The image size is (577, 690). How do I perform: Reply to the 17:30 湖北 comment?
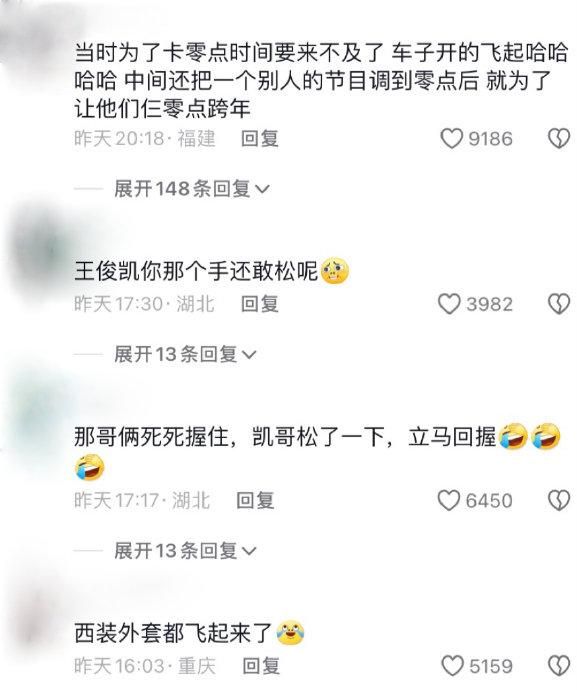(260, 304)
